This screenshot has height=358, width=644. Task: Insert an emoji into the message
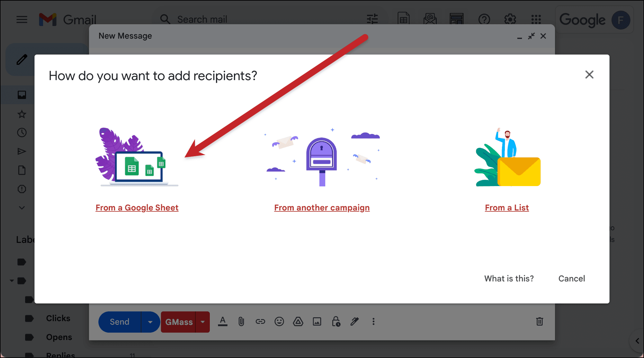(279, 321)
